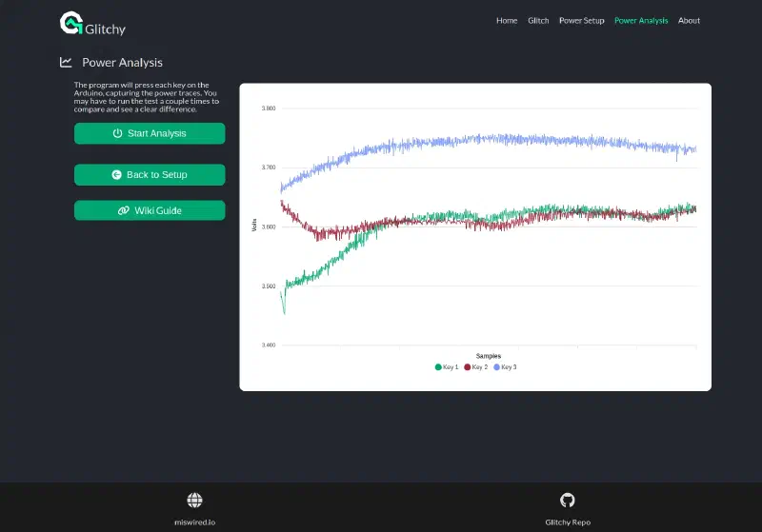Open the Power Setup page

[x=582, y=20]
